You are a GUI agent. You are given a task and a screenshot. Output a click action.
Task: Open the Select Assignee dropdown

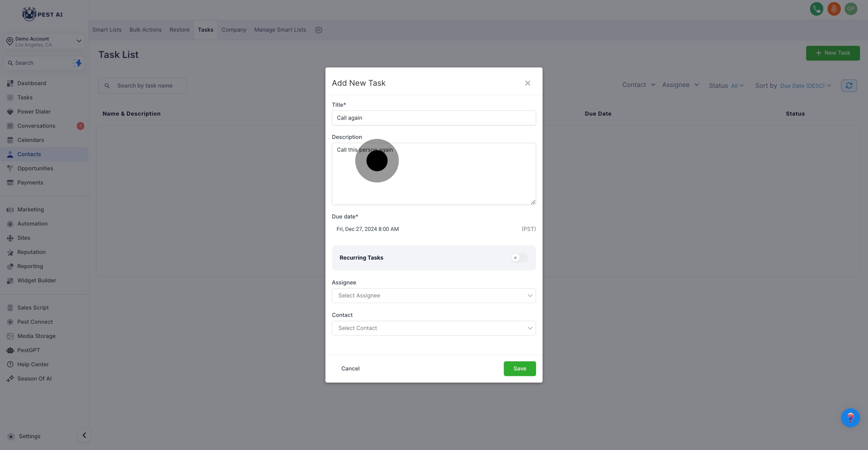433,296
